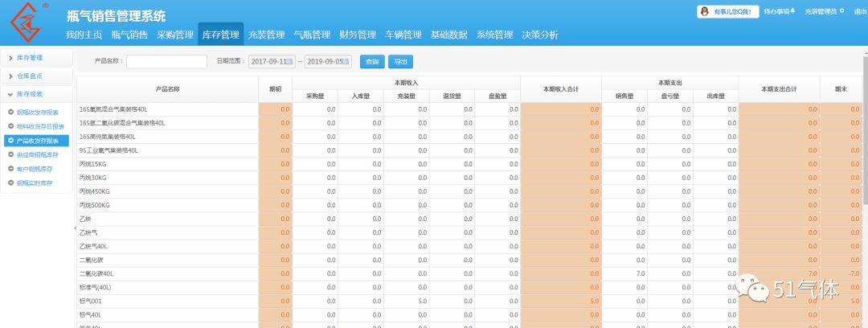The height and width of the screenshot is (328, 868).
Task: Click the 盘亏量 column header
Action: (669, 96)
